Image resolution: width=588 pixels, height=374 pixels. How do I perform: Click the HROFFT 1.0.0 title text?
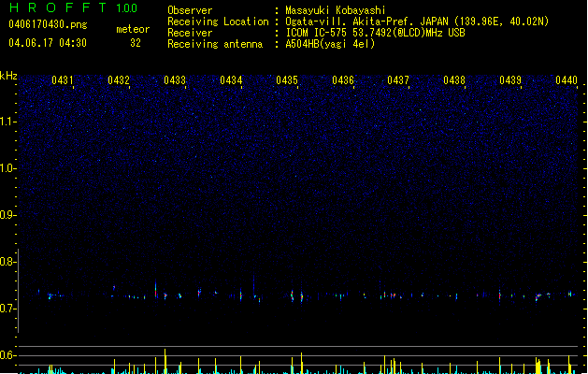(74, 7)
